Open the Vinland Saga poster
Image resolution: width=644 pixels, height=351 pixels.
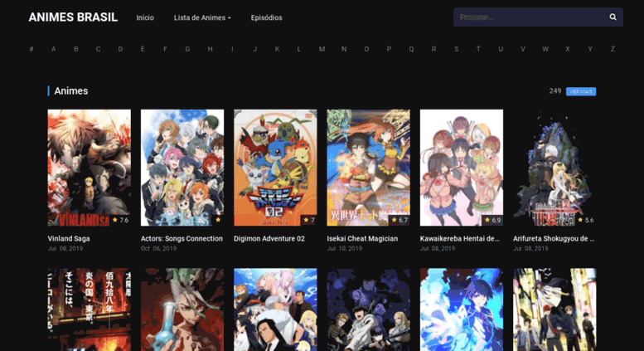pos(90,168)
